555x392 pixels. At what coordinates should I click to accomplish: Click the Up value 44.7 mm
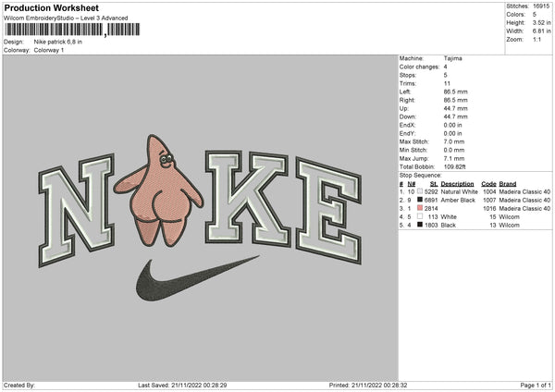(455, 108)
